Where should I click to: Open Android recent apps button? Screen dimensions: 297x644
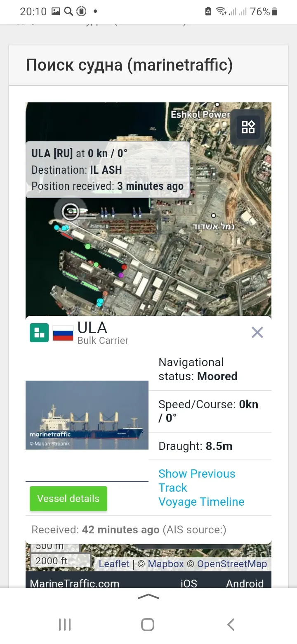[65, 625]
